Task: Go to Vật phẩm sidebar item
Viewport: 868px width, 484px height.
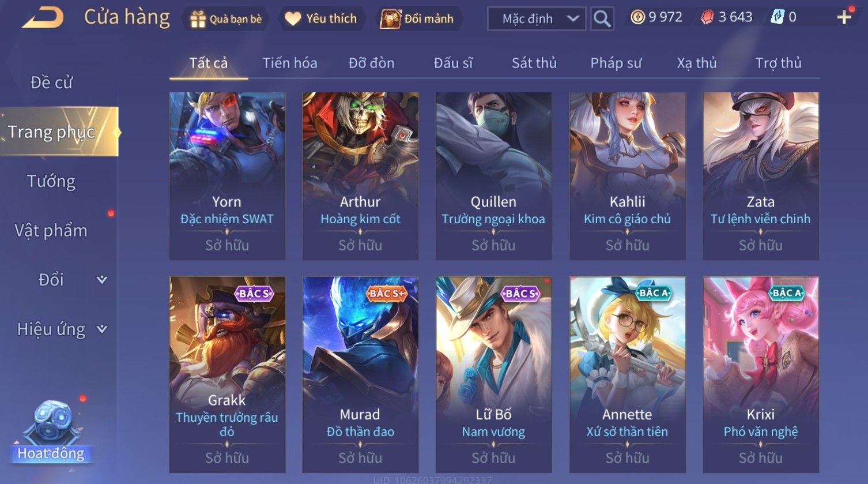Action: (x=51, y=231)
